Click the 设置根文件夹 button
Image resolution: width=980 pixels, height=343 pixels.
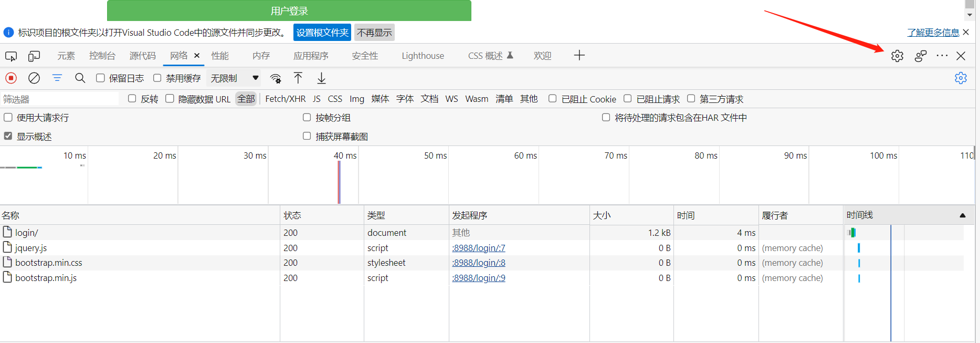tap(322, 33)
